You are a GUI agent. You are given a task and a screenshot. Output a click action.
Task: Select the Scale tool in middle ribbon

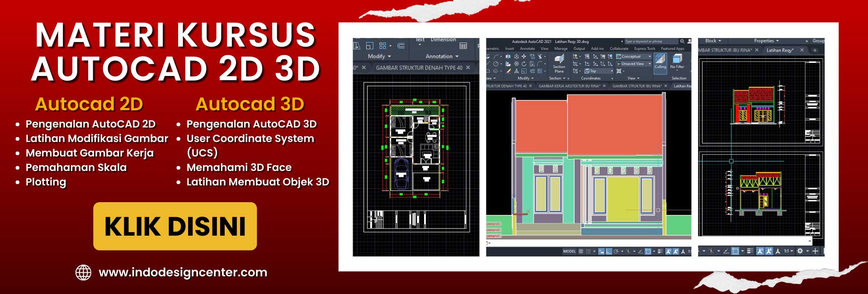(x=524, y=71)
